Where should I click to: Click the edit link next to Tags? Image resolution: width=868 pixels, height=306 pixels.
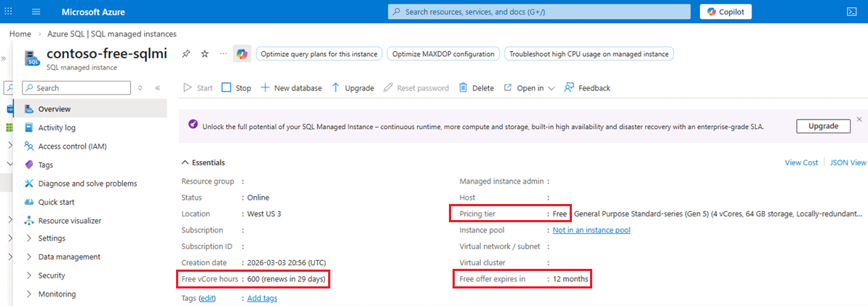[207, 298]
